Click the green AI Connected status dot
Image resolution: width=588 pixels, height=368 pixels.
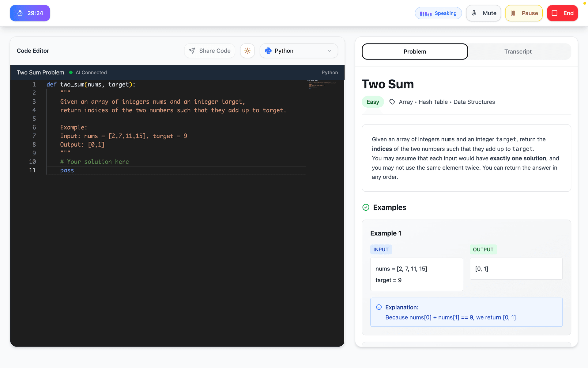[71, 72]
